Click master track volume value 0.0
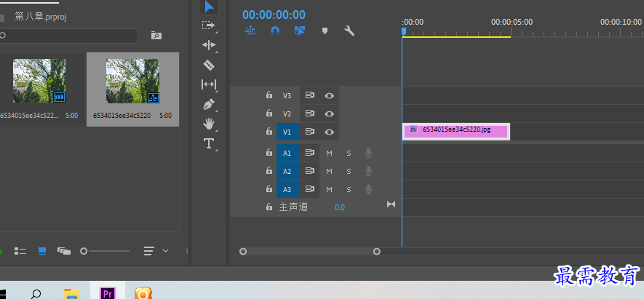 tap(339, 207)
